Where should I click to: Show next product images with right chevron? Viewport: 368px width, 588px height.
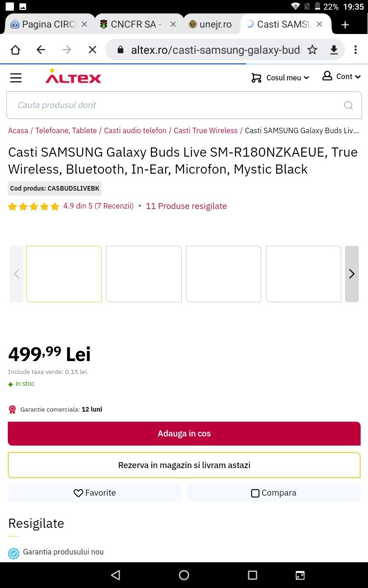pyautogui.click(x=352, y=274)
